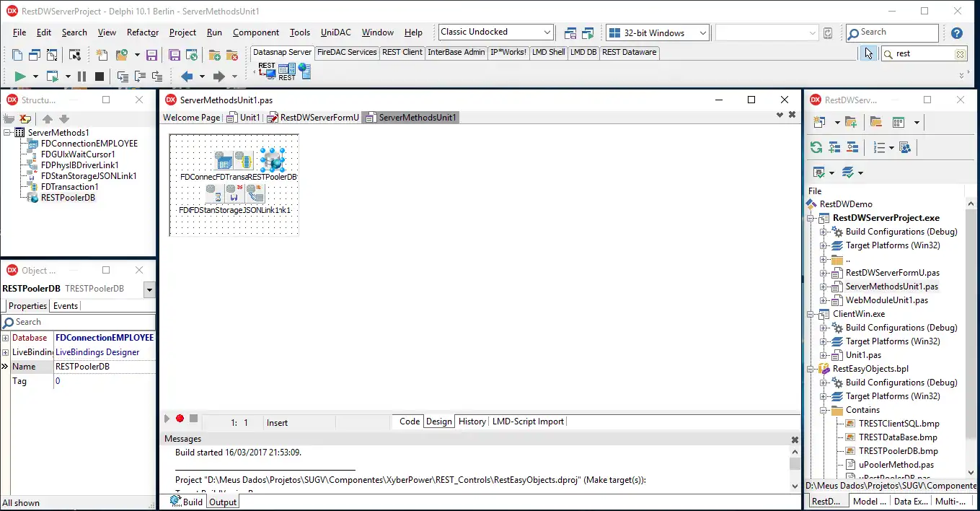Select RESTPoolerDB component on the designer
The height and width of the screenshot is (511, 980).
point(273,160)
